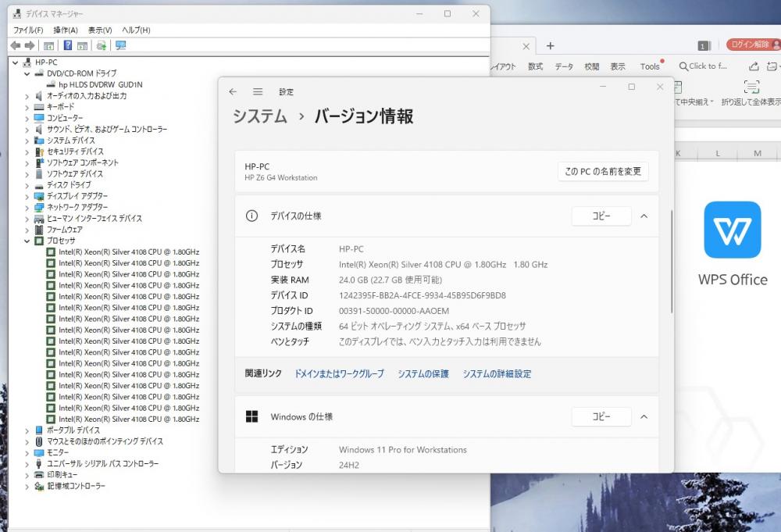Click the WPS new tab plus icon
Image resolution: width=781 pixels, height=532 pixels.
[x=550, y=46]
